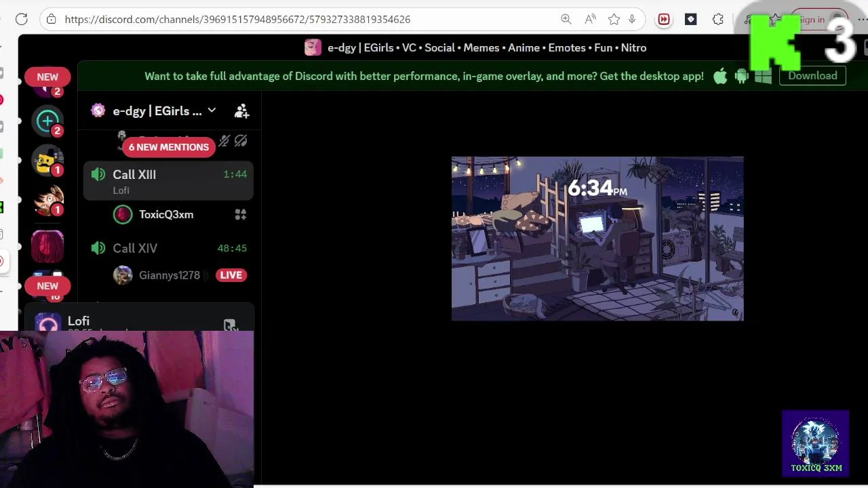Click the 48:45 call timer
This screenshot has height=488, width=868.
(232, 248)
